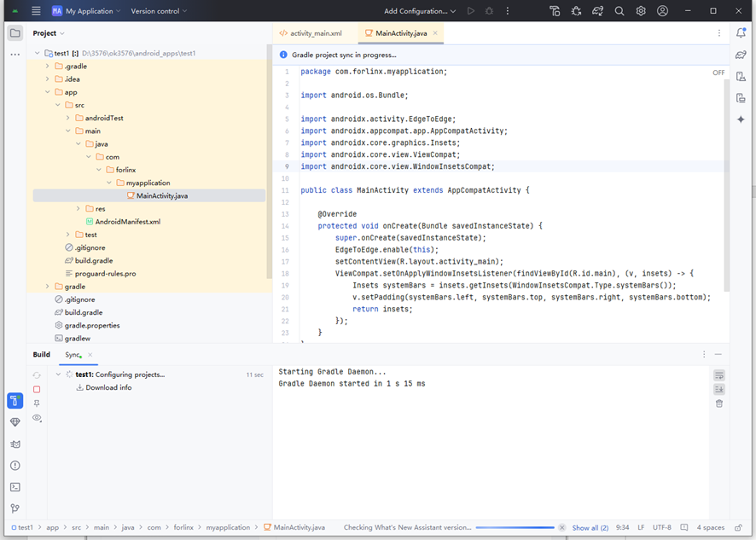756x540 pixels.
Task: Open Version Control branch icon in left sidebar
Action: [15, 508]
